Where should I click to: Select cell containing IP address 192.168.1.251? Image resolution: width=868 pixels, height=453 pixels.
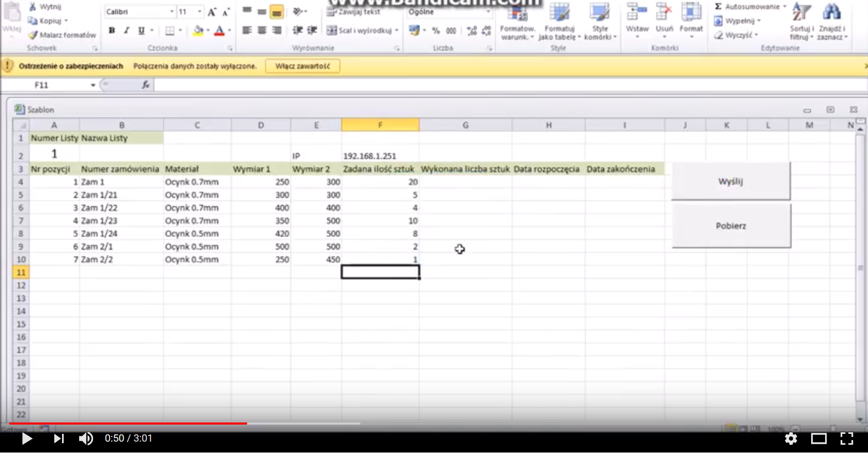click(380, 156)
